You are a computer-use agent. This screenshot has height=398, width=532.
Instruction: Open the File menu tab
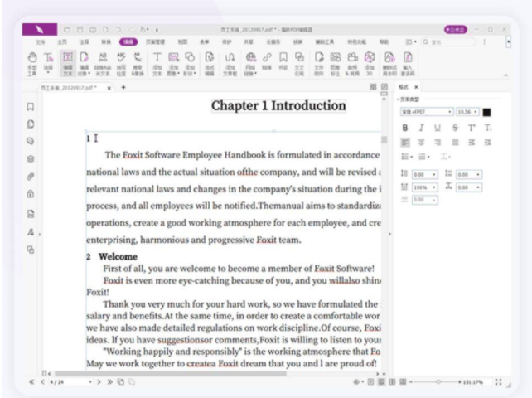[40, 42]
